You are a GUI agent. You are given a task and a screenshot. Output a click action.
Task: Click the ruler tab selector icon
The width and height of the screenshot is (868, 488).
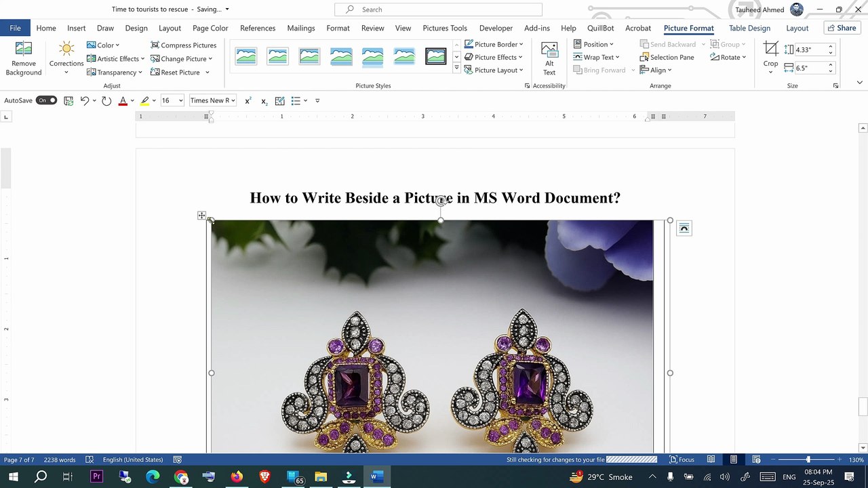pyautogui.click(x=6, y=117)
